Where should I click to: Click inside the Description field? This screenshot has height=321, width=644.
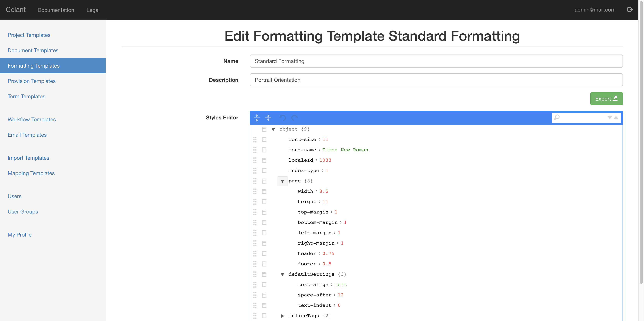coord(436,80)
